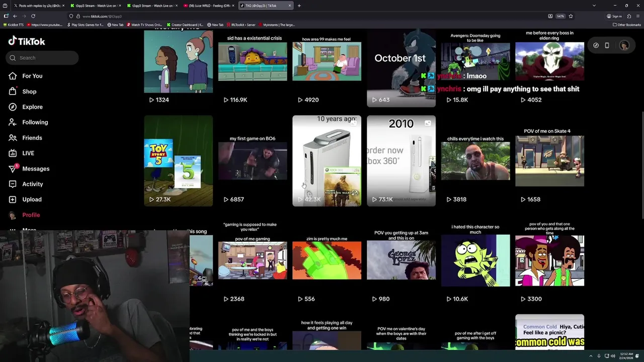Open Play Slots Games bookmark
This screenshot has height=362, width=644.
pyautogui.click(x=85, y=25)
